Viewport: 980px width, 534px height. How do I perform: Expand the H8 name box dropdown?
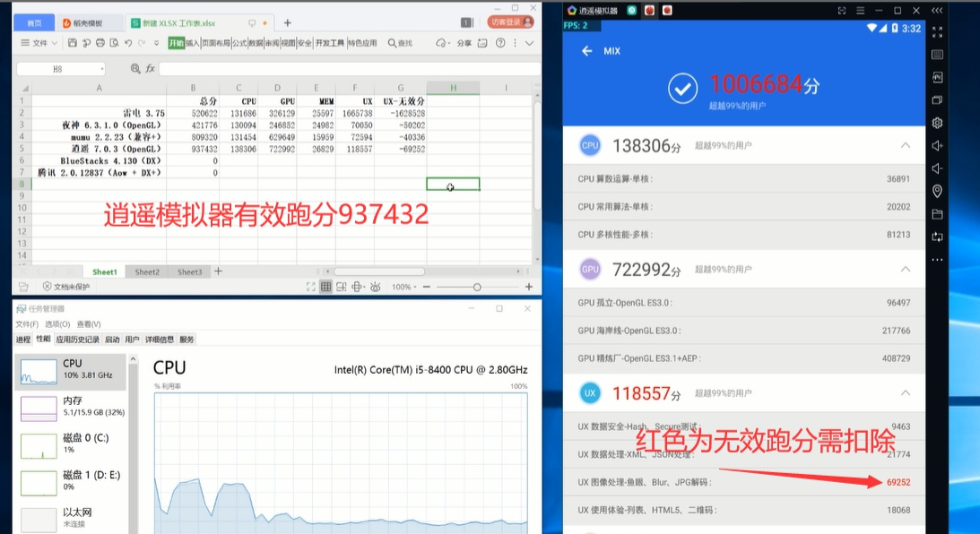101,69
